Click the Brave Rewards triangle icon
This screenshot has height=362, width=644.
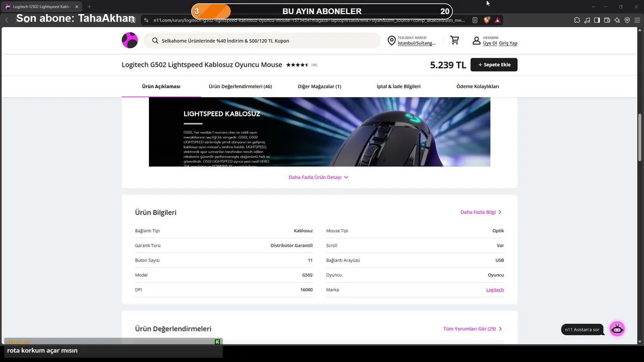(x=498, y=20)
